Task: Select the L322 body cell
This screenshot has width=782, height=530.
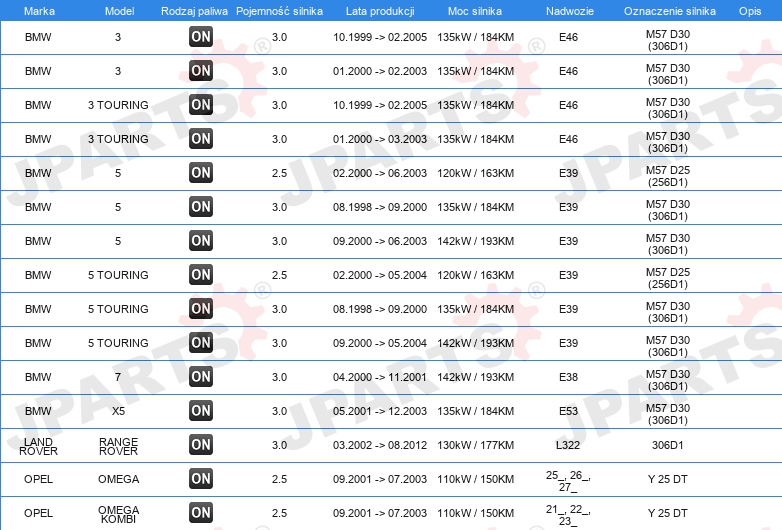Action: click(x=568, y=445)
